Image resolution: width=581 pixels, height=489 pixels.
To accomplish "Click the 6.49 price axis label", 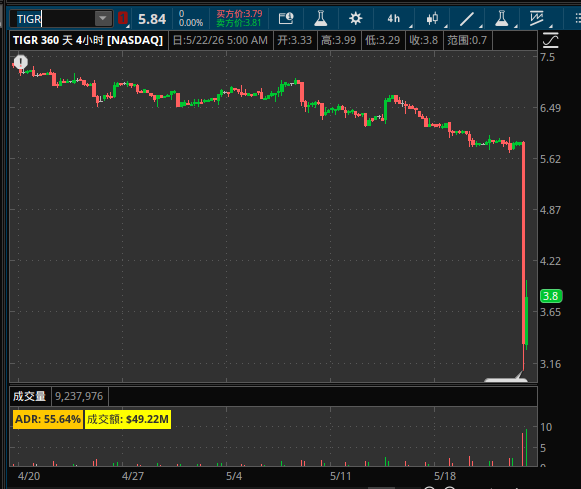I will 550,108.
